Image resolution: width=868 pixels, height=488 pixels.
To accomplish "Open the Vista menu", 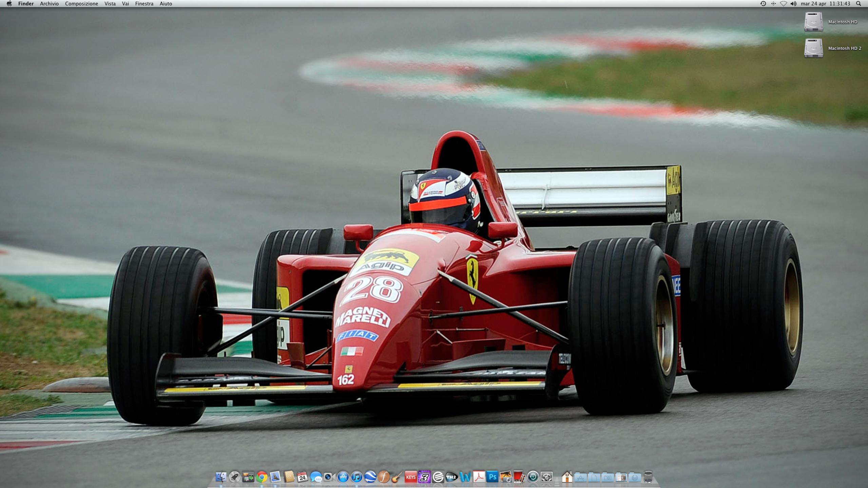I will click(110, 4).
